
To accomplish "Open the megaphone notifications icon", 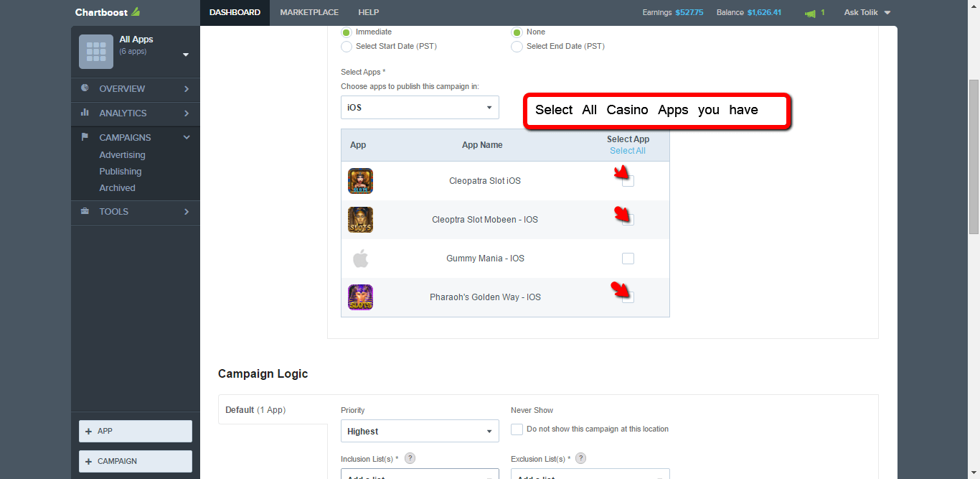I will coord(810,13).
